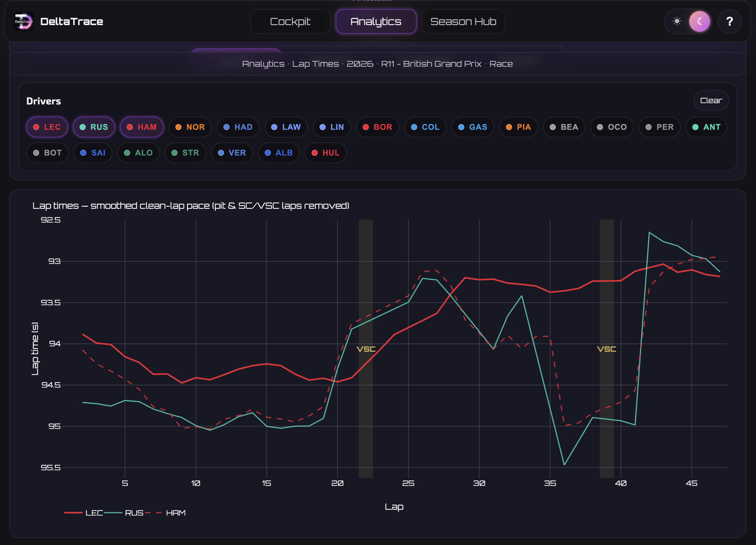Toggle HAM dashed line in legend
The height and width of the screenshot is (545, 756).
165,513
